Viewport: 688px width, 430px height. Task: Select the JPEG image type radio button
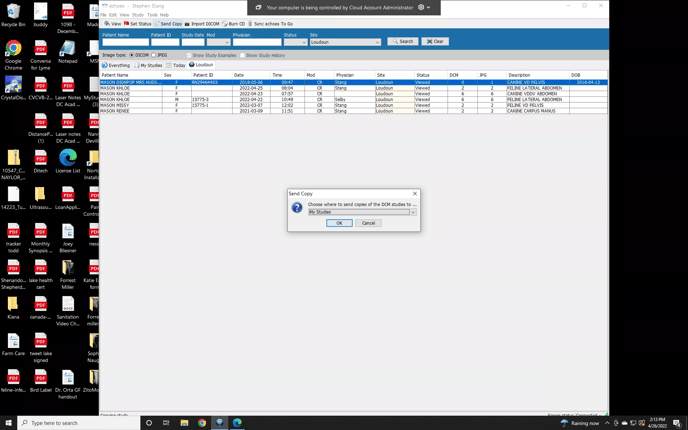tap(154, 55)
